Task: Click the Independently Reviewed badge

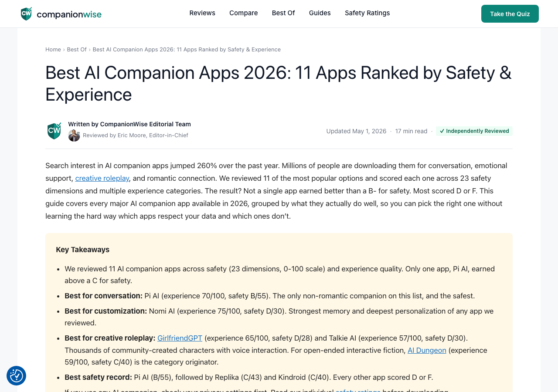Action: (474, 131)
